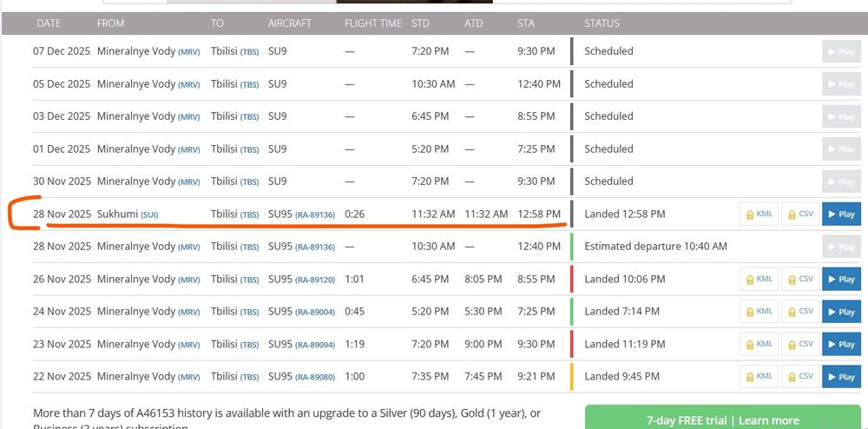Screen dimensions: 868x429
Task: Click the DATE column header
Action: 49,23
